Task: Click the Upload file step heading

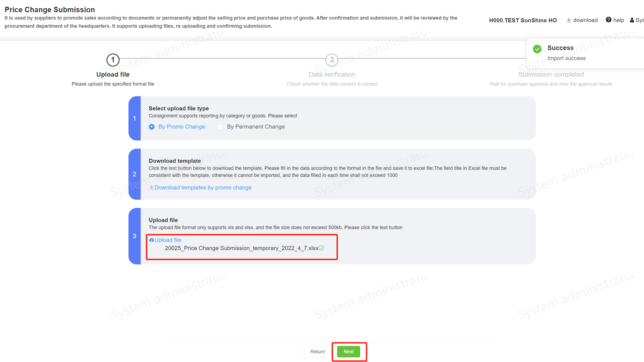Action: (x=113, y=74)
